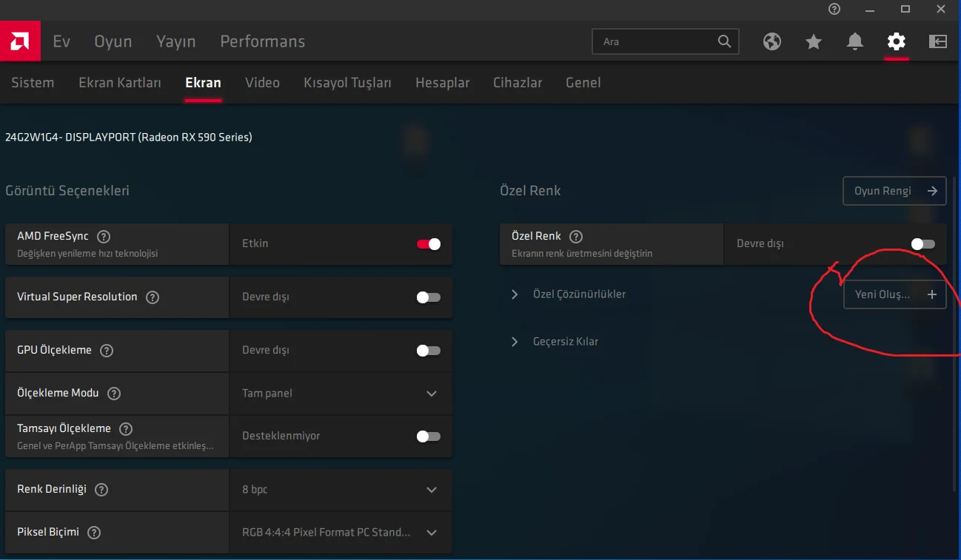The height and width of the screenshot is (560, 961).
Task: Show help for Özel Renk
Action: [x=576, y=237]
